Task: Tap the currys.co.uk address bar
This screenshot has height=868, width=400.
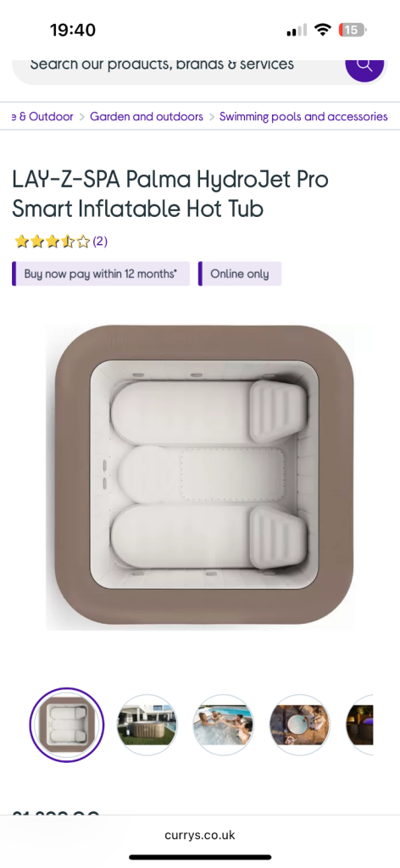Action: pyautogui.click(x=200, y=835)
